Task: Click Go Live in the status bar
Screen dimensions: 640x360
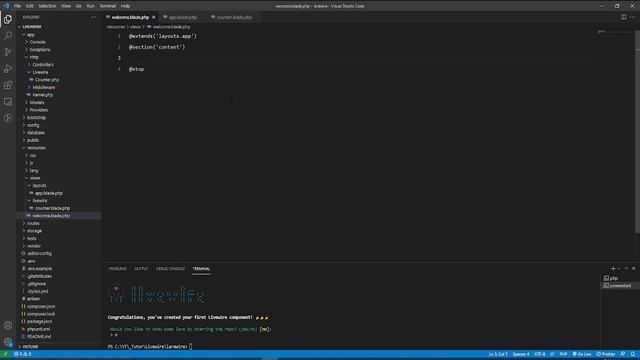Action: pos(582,354)
